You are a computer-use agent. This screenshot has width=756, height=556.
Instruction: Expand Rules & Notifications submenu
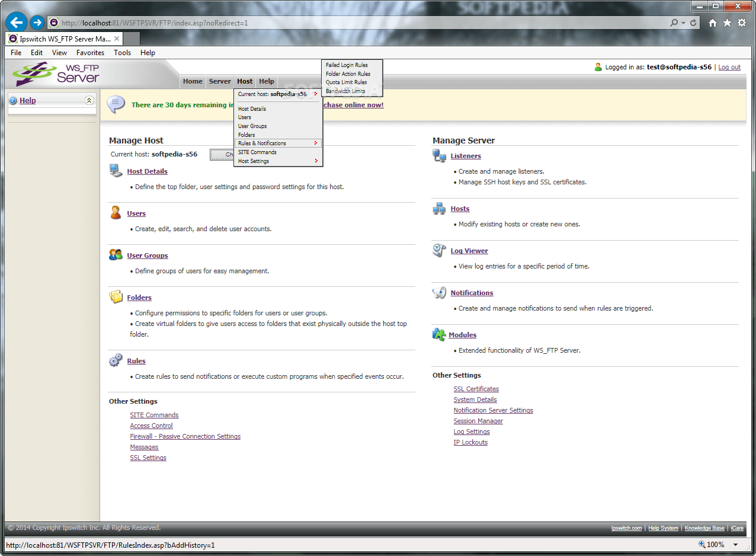278,143
